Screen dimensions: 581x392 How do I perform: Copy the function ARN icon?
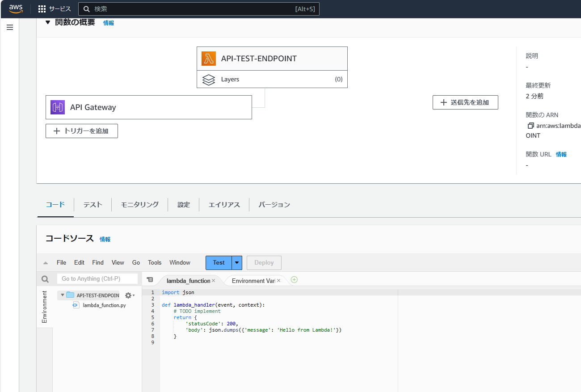click(x=530, y=126)
